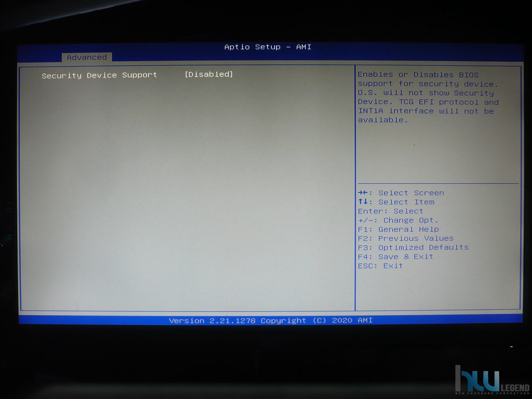
Task: Click the 'INT1A interface will not be' line
Action: coord(426,111)
